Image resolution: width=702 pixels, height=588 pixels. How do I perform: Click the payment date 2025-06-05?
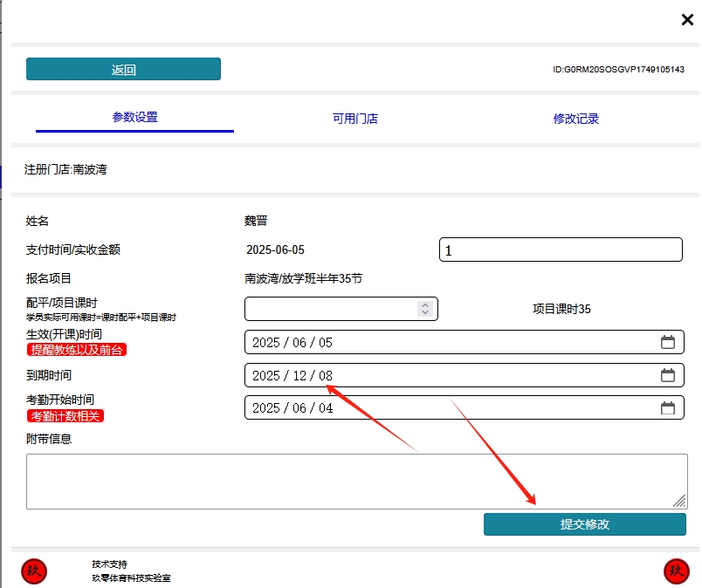coord(275,250)
